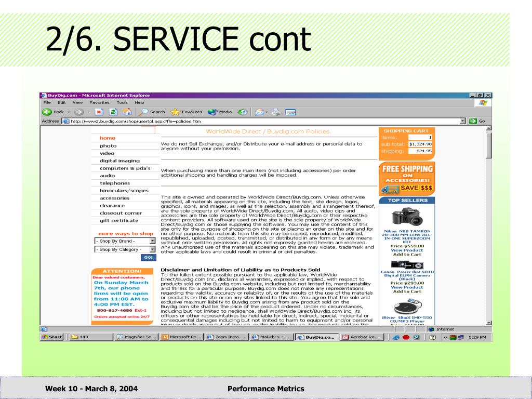Image resolution: width=532 pixels, height=399 pixels.
Task: Click the scrollbar down arrow
Action: pos(488,323)
